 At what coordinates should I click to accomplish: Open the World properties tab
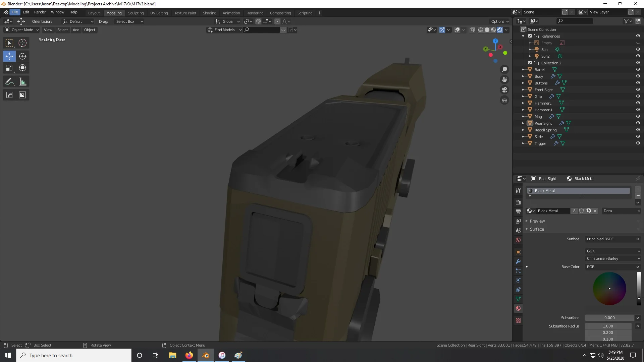pos(518,240)
